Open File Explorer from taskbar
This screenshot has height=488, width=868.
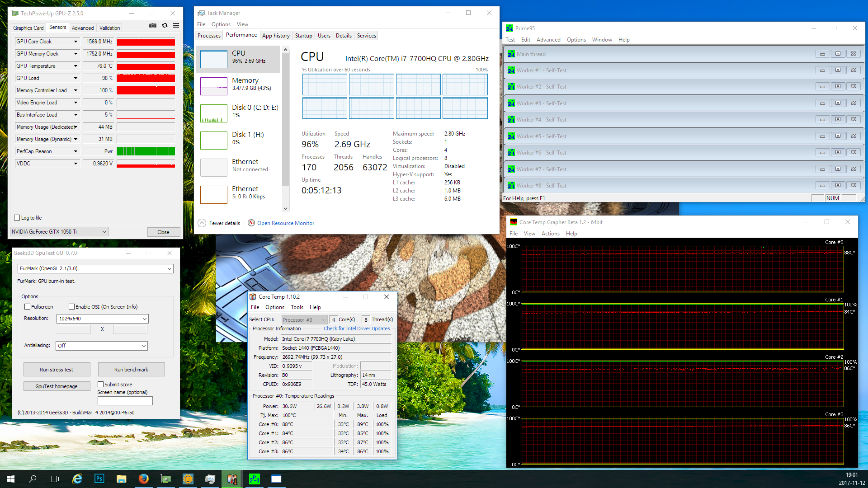(121, 479)
